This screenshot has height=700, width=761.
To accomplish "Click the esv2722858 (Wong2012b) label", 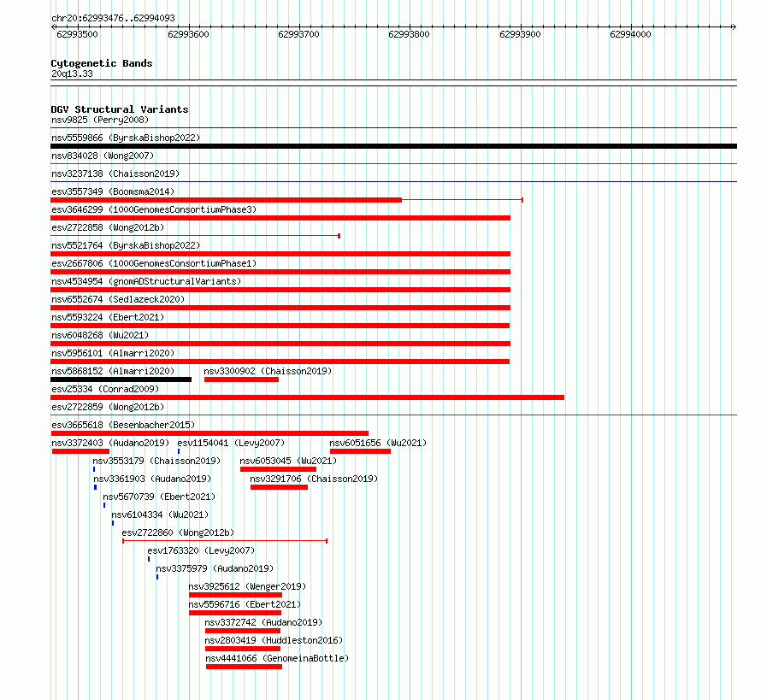I will click(108, 227).
